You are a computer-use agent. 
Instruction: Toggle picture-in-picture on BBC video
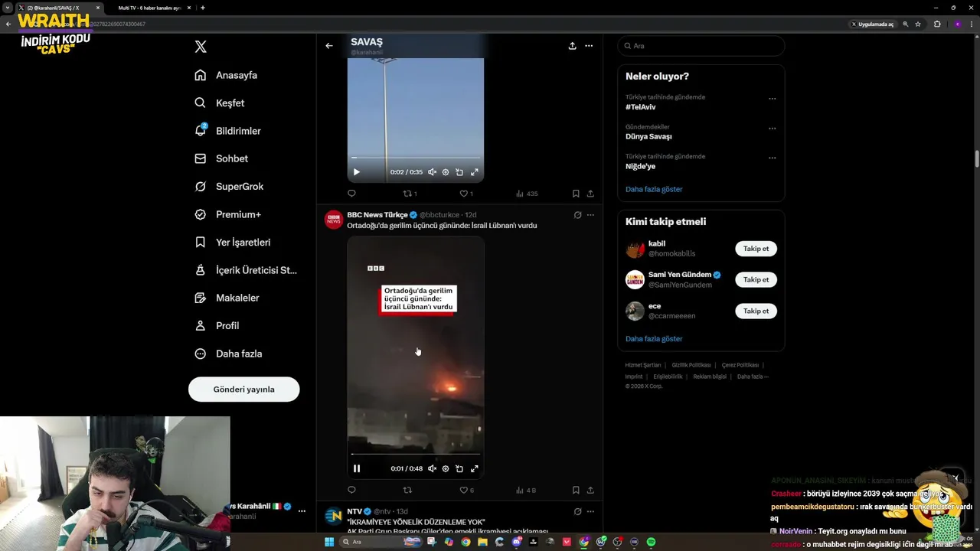pyautogui.click(x=459, y=468)
